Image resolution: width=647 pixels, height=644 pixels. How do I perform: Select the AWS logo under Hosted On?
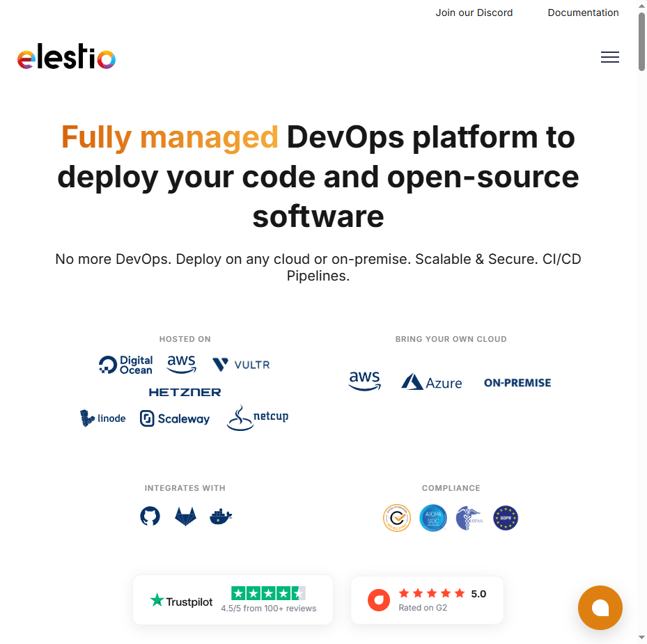182,364
